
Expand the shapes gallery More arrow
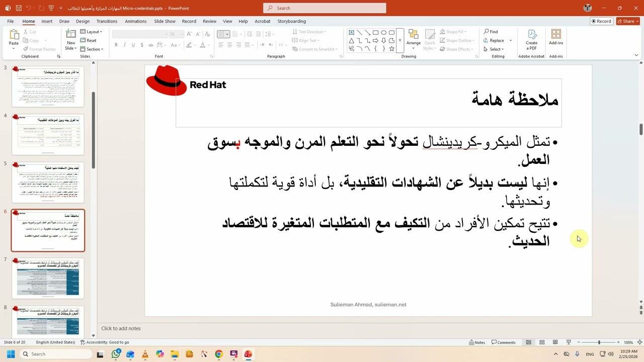[x=400, y=40]
